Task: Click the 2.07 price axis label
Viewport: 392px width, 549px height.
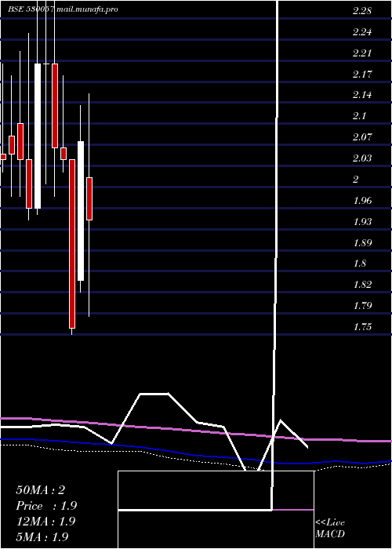Action: [362, 137]
